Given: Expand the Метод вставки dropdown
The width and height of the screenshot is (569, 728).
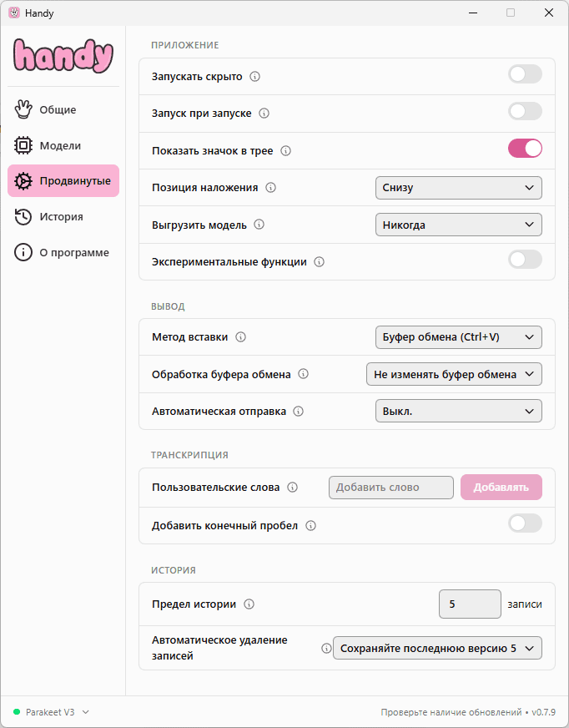Looking at the screenshot, I should [x=458, y=337].
